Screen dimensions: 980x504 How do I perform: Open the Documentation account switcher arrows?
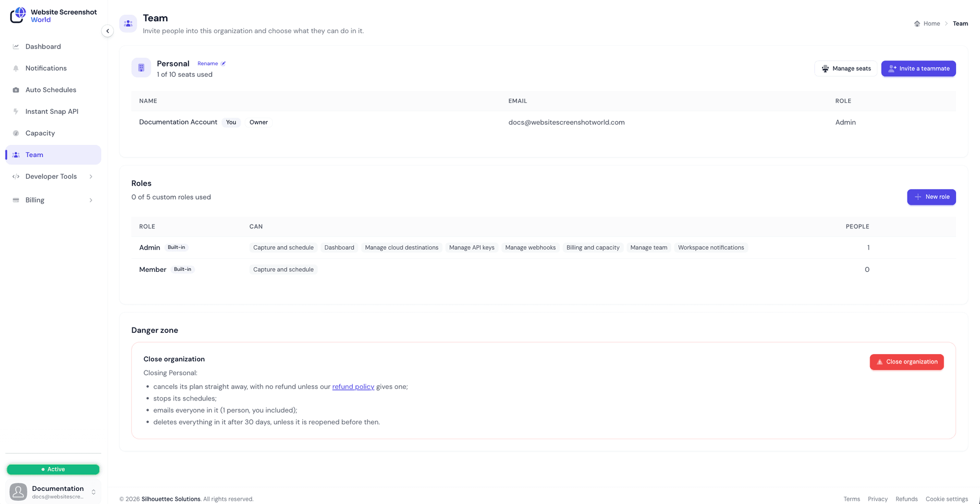(x=94, y=492)
